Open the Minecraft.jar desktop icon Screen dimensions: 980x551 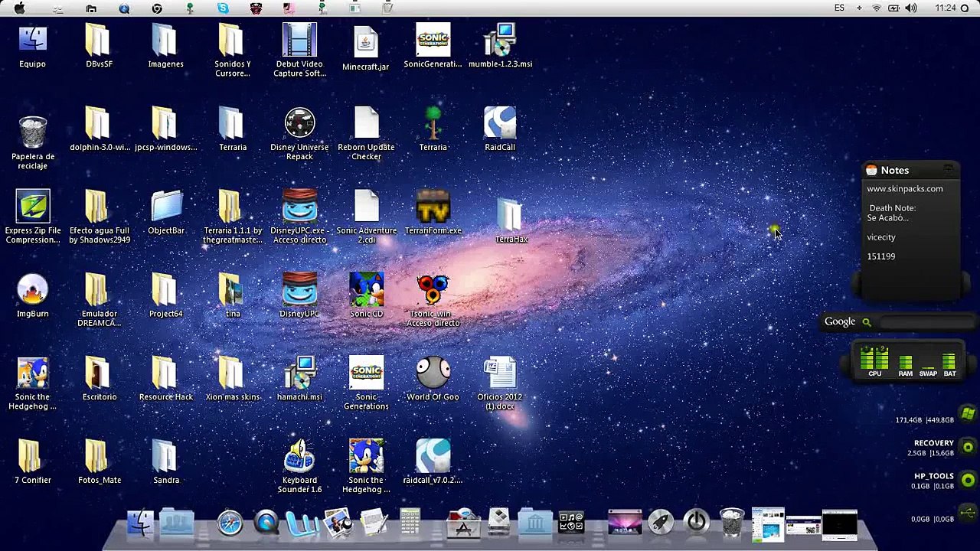pyautogui.click(x=366, y=42)
